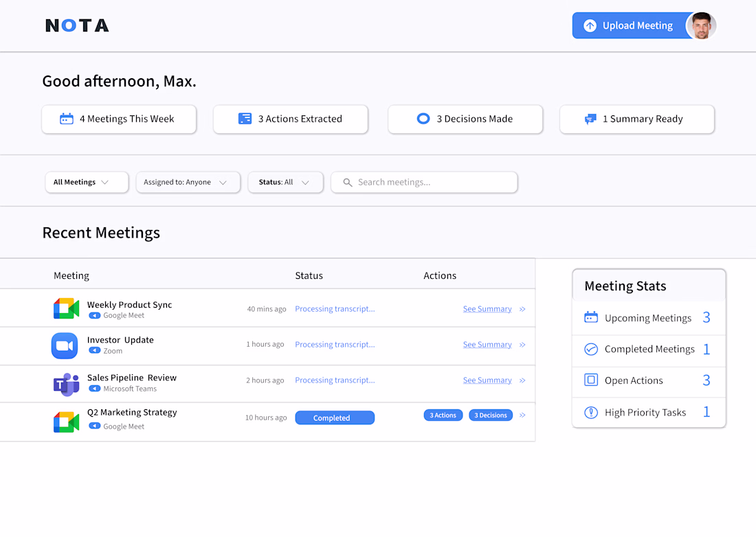Click the 3 Decisions badge
This screenshot has width=756, height=537.
[490, 415]
